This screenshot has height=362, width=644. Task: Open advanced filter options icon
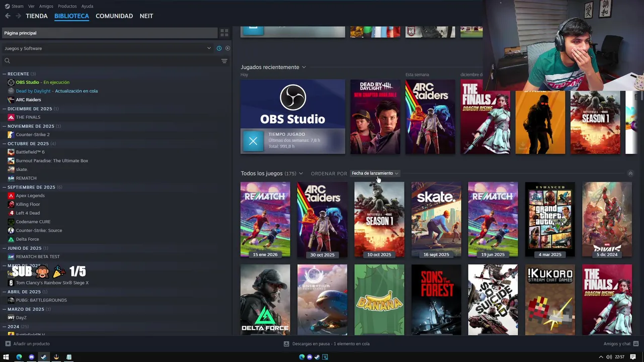[224, 61]
